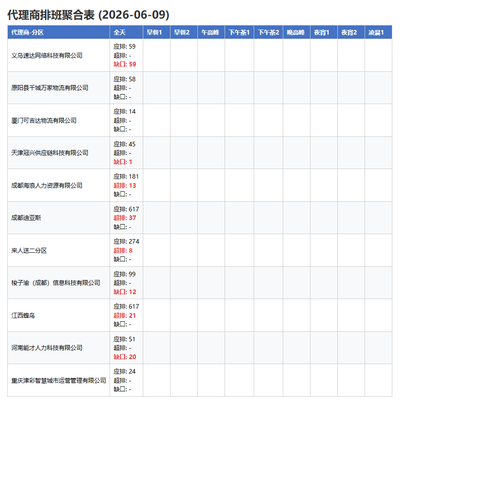Select agent 原阳县千城万家物流有限公司
The image size is (491, 500).
click(x=50, y=88)
